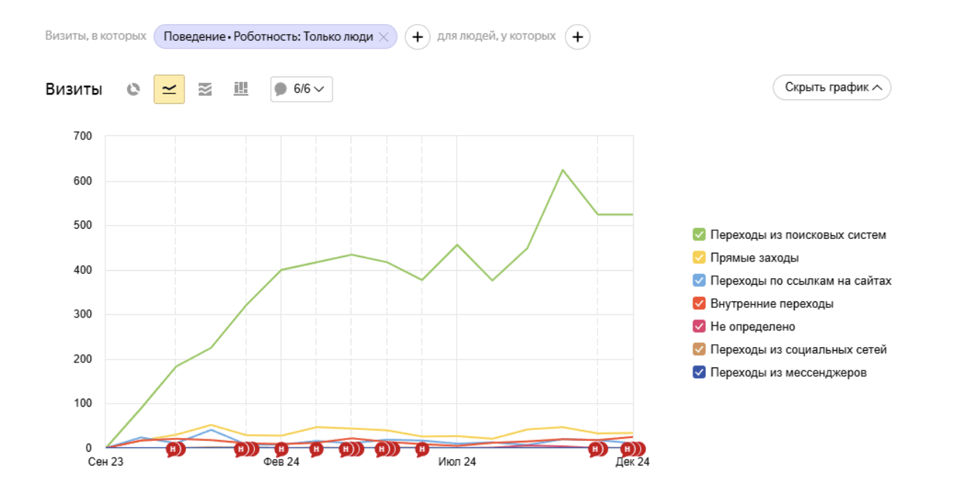Open the annotations 6/6 dropdown
Screen dimensions: 980x504
coord(301,89)
